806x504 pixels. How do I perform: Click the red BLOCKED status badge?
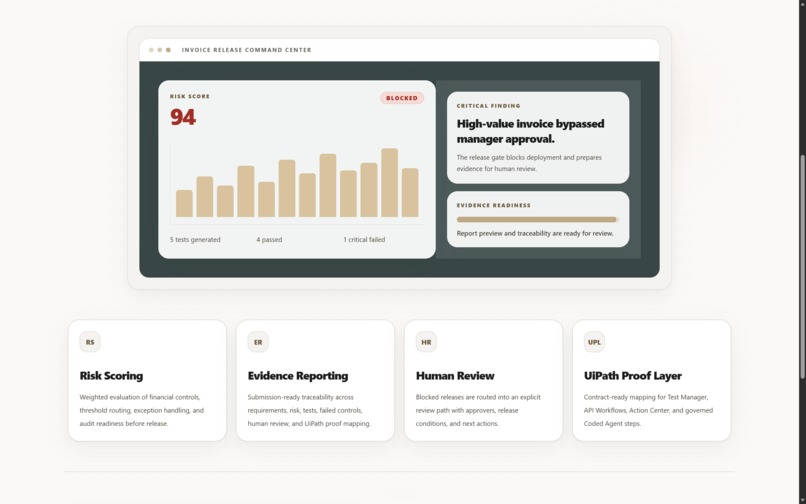(402, 98)
